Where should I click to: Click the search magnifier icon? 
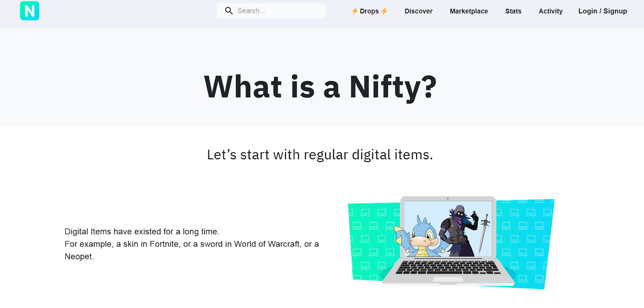[x=229, y=11]
